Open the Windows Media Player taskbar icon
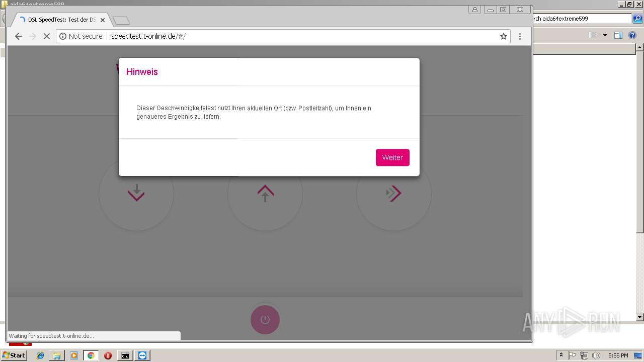Screen dimensions: 644x362 coord(74,355)
